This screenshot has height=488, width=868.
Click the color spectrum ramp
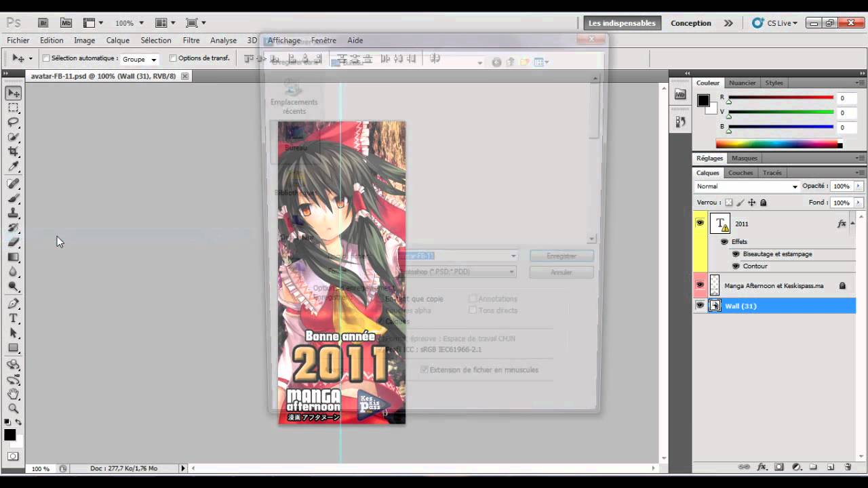778,144
